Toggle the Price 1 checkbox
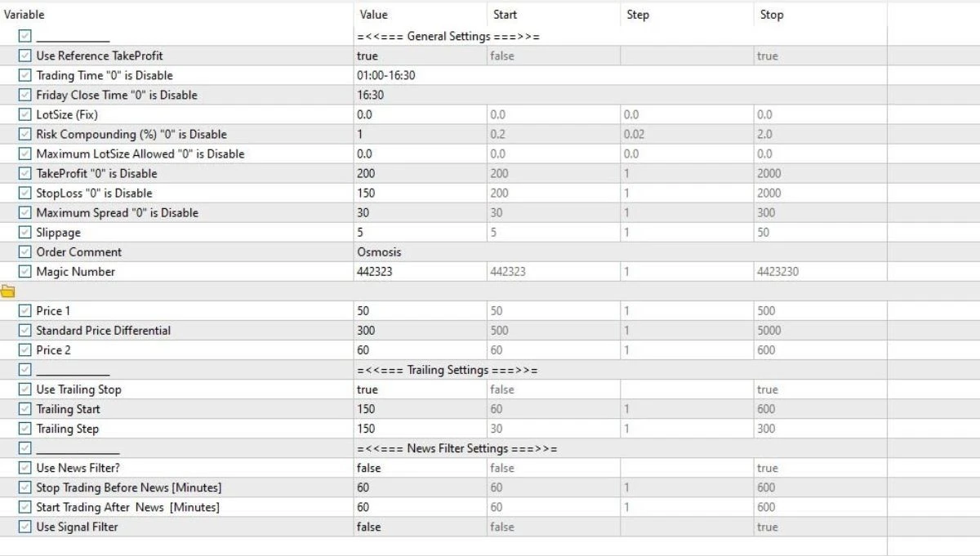The height and width of the screenshot is (556, 980). (25, 311)
